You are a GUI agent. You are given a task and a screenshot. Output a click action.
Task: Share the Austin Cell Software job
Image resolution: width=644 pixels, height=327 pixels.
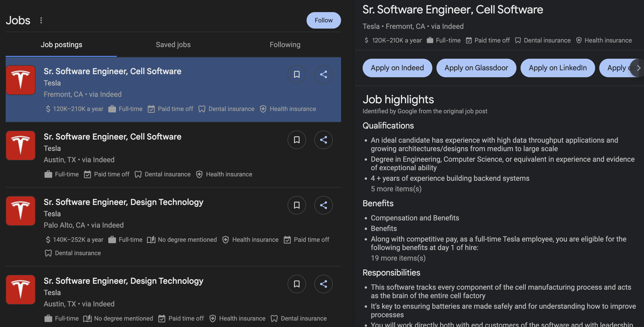click(x=324, y=140)
